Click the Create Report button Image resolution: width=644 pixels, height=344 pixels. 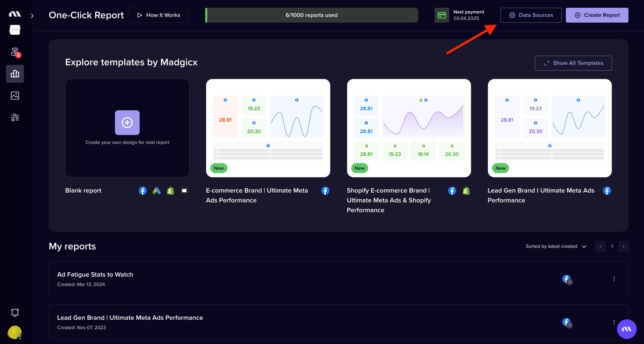click(597, 15)
